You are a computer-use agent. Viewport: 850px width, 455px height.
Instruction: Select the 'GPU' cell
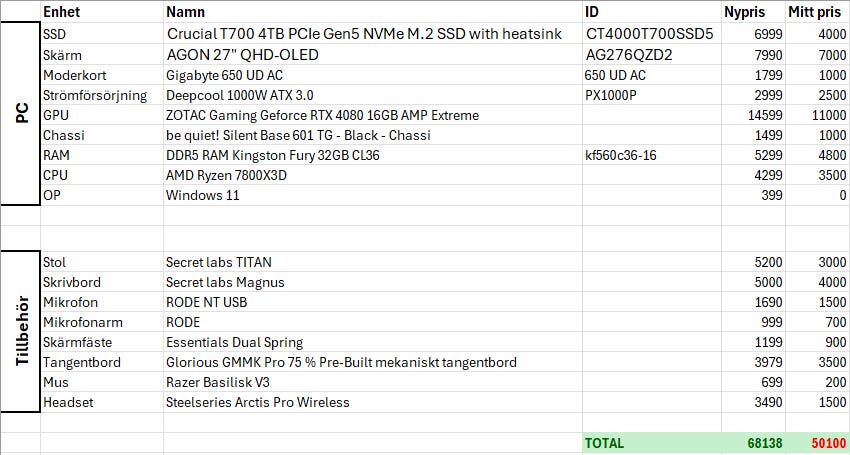tap(102, 115)
